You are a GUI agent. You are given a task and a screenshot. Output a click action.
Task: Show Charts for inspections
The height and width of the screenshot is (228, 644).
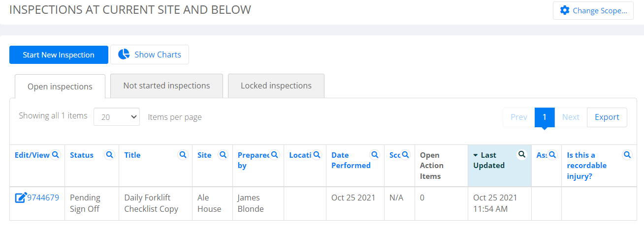click(x=150, y=55)
